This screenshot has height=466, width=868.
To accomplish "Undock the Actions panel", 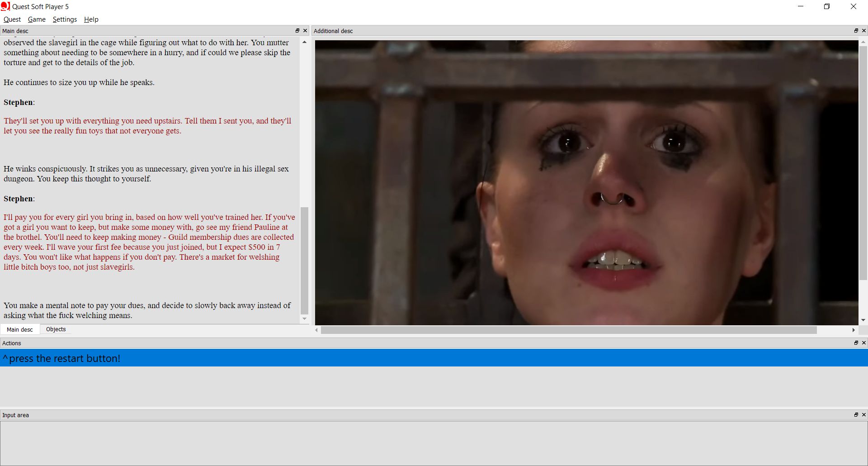I will point(856,343).
